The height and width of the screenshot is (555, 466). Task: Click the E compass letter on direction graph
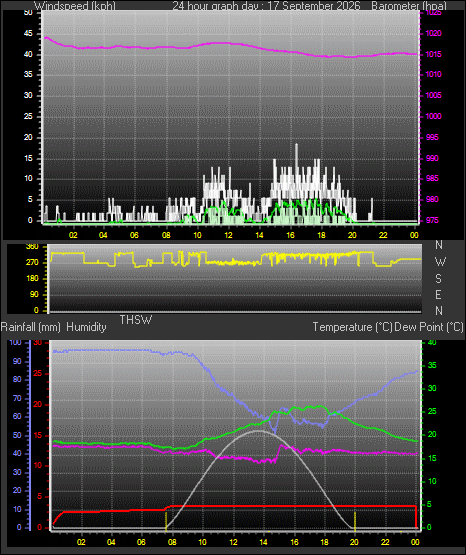(438, 294)
